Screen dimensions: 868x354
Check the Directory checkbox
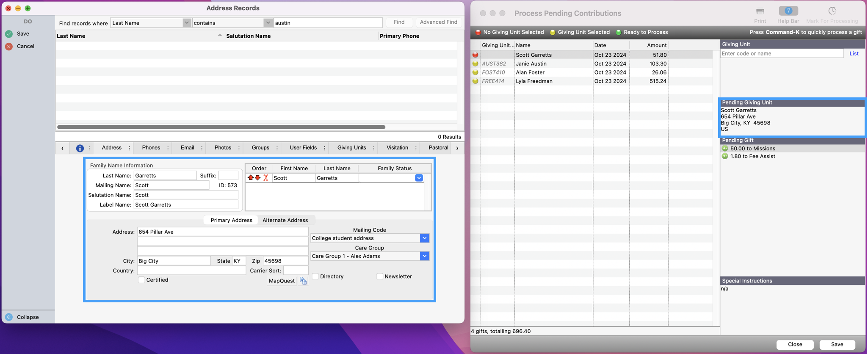click(x=315, y=277)
